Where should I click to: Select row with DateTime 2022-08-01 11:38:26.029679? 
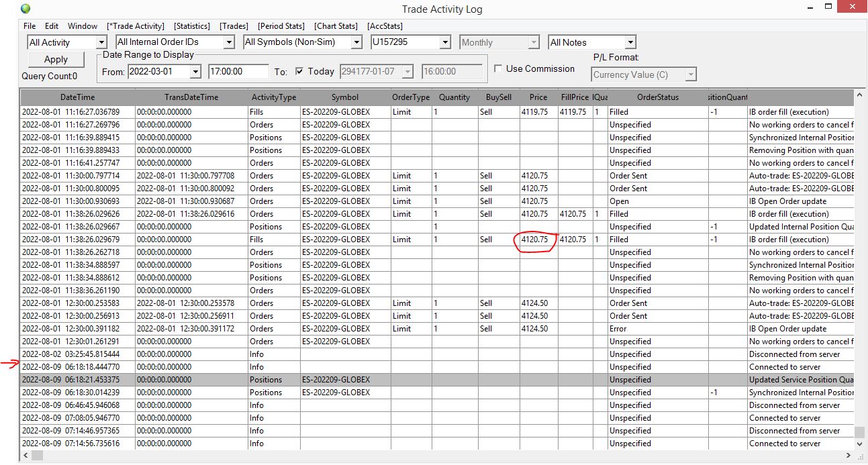[x=437, y=240]
